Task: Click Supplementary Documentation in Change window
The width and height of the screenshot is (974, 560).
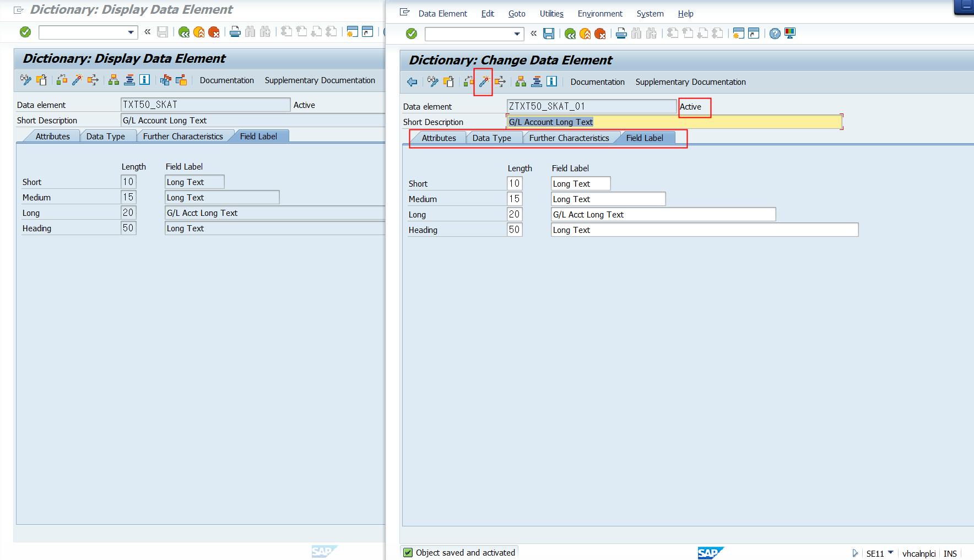Action: pyautogui.click(x=690, y=82)
